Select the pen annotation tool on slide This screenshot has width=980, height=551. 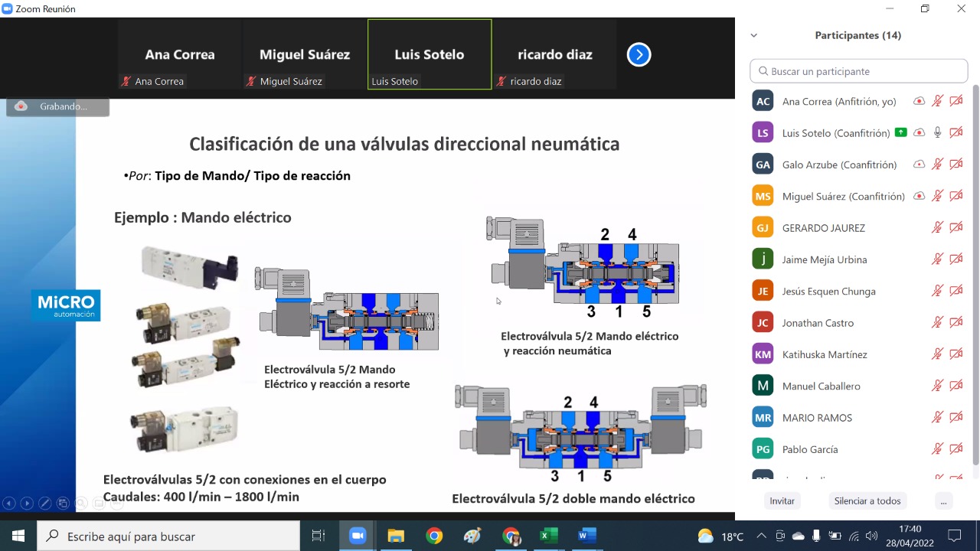click(x=45, y=503)
